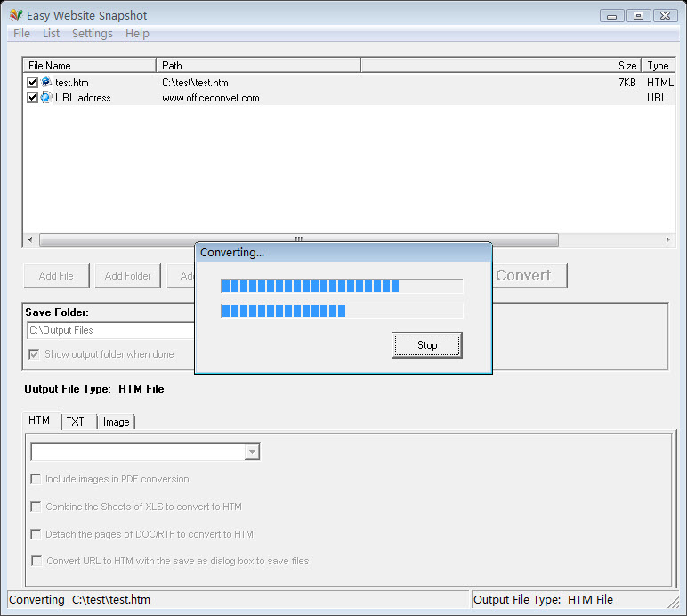Minimize the Easy Website Snapshot window

(612, 16)
